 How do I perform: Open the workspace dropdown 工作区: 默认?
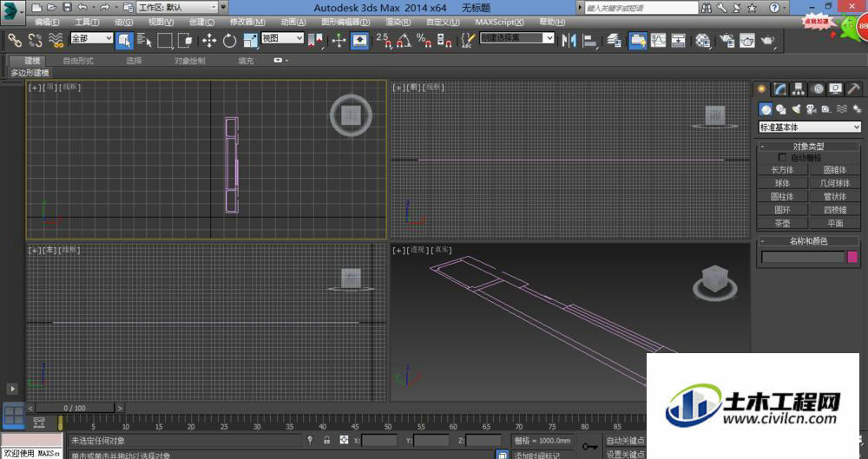click(x=177, y=7)
